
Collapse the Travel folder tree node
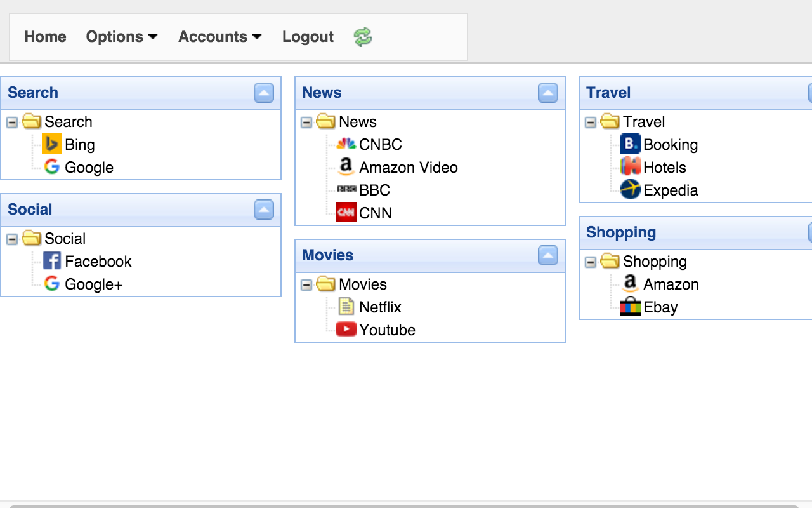[591, 122]
